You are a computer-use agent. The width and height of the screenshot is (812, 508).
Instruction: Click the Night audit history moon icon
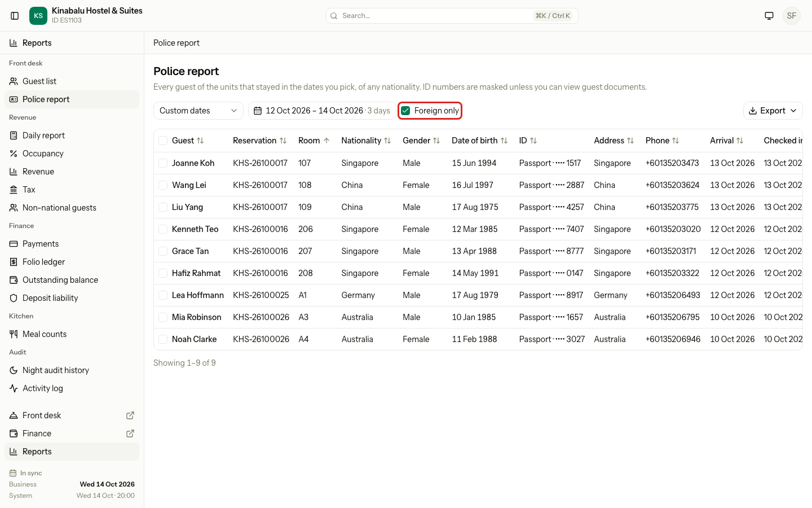(14, 370)
